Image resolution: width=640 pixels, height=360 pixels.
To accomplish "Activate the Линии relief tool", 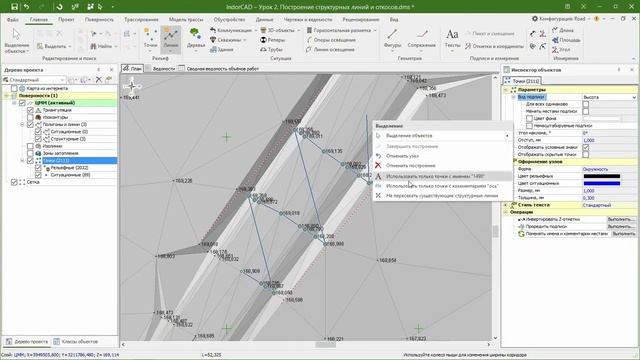I will (171, 40).
